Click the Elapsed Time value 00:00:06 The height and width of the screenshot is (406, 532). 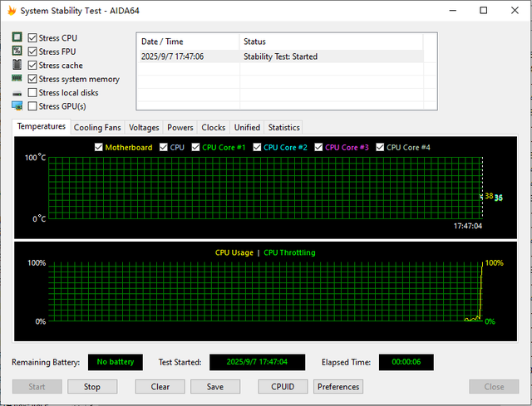tap(406, 362)
